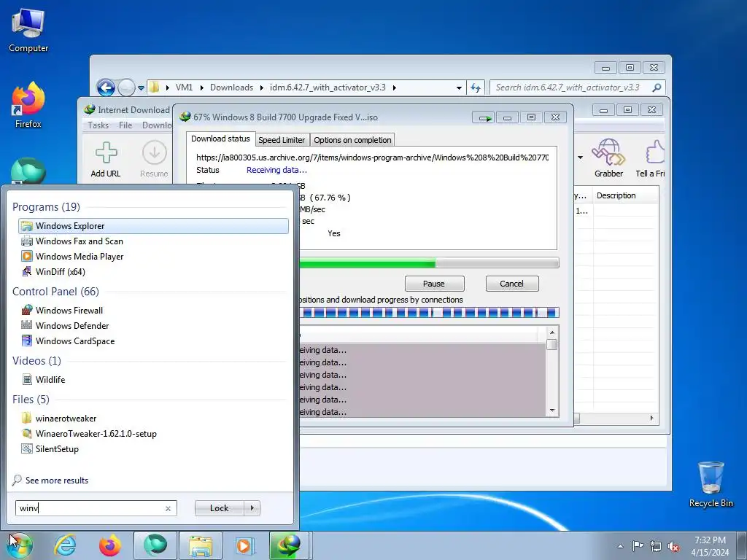Open Windows Explorer from search results
Screen dimensions: 747x560
point(153,226)
